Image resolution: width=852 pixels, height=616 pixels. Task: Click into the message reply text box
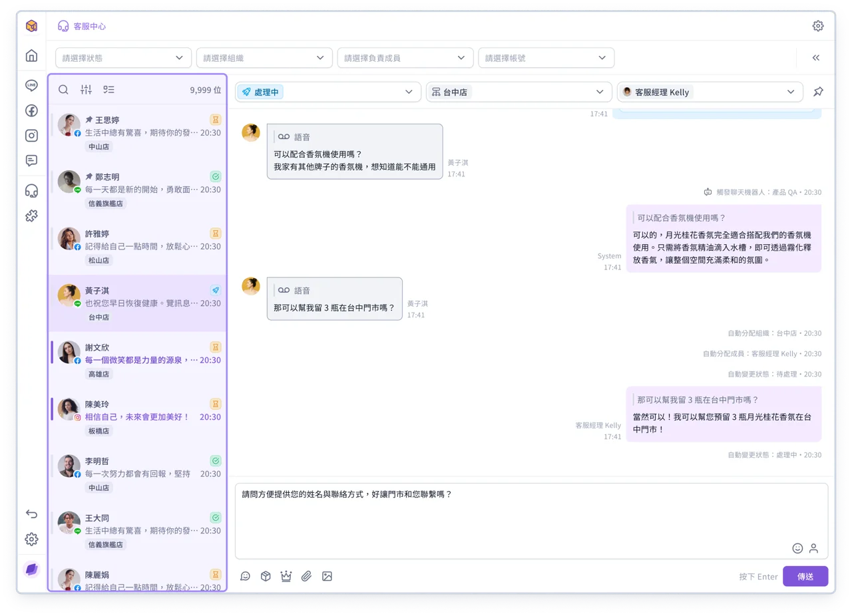pyautogui.click(x=532, y=521)
